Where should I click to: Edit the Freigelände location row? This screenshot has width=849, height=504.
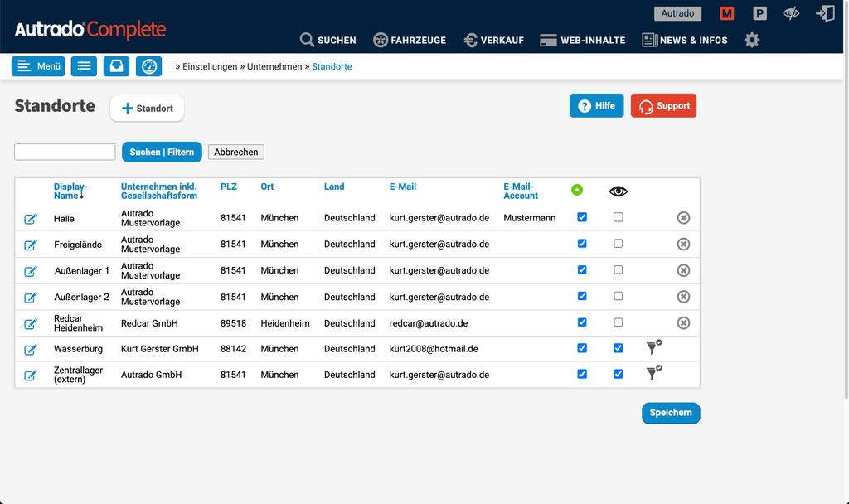[x=31, y=245]
